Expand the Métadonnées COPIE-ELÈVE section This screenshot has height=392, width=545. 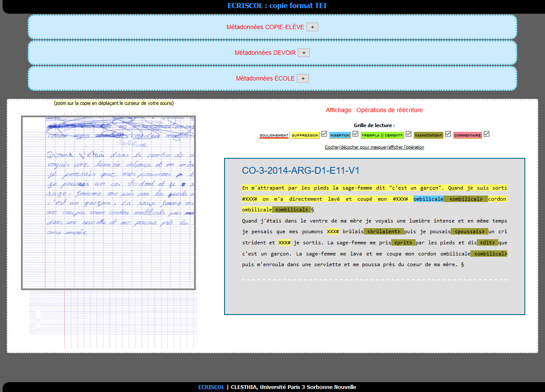312,27
